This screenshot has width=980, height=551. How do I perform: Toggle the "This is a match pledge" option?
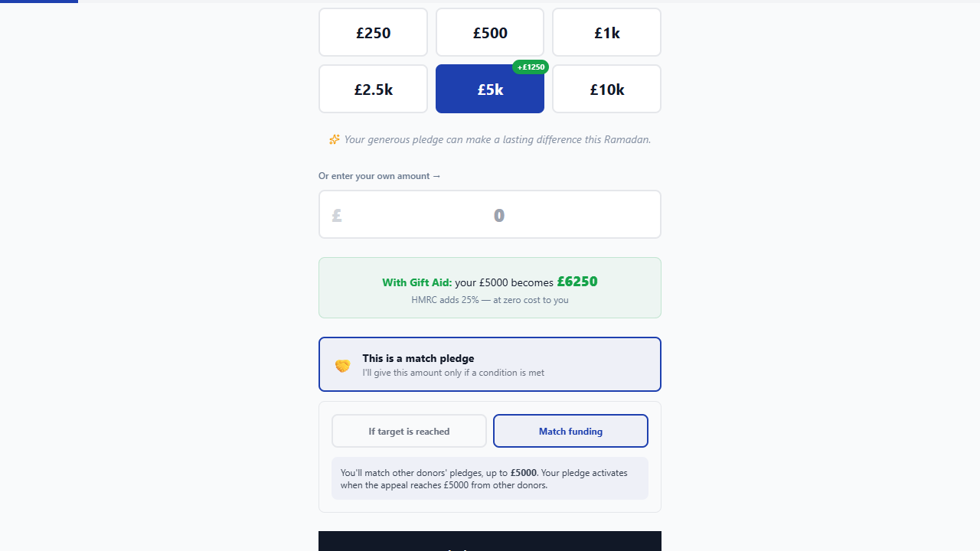490,364
